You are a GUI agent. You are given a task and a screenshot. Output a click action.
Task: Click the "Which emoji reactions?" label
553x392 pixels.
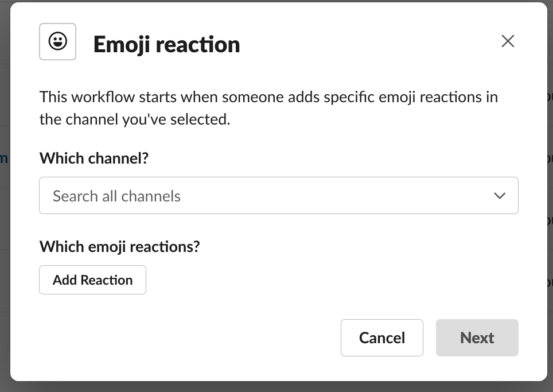(119, 246)
